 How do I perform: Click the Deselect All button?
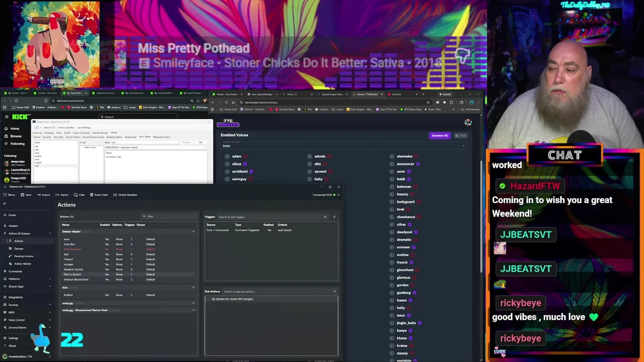pyautogui.click(x=439, y=135)
